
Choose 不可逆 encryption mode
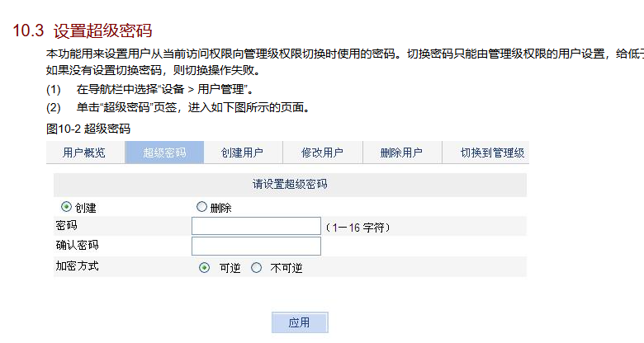click(x=257, y=268)
